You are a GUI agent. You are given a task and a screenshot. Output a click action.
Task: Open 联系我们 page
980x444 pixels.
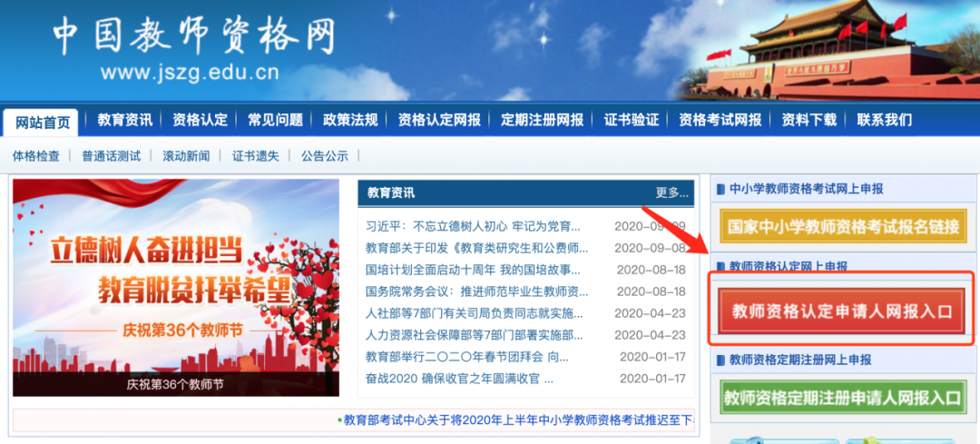tap(885, 120)
